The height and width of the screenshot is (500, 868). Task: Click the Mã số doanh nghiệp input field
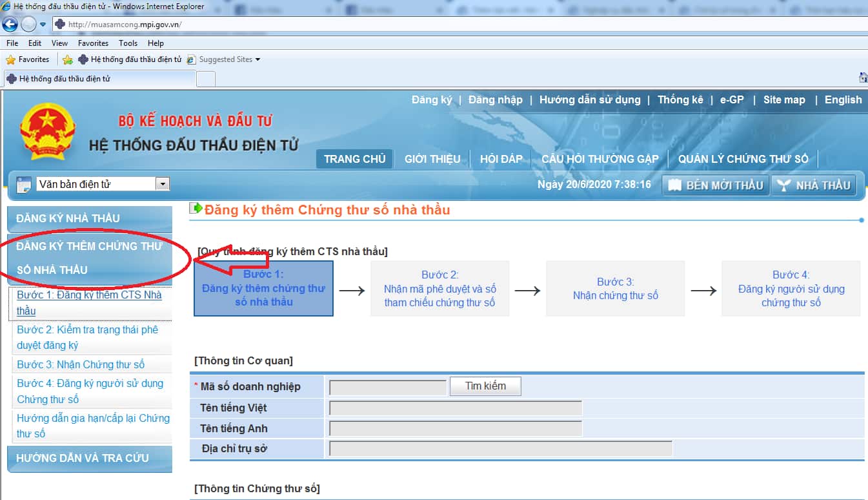(x=387, y=388)
